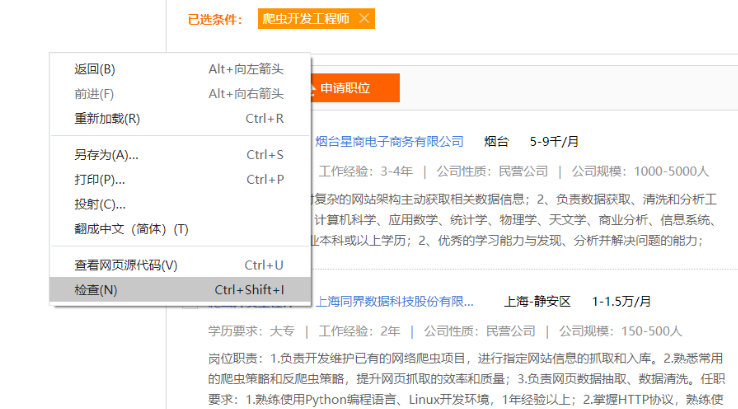Viewport: 738px width, 409px height.
Task: Click the 岗位职责 description paragraph of Shanghai job
Action: point(466,379)
